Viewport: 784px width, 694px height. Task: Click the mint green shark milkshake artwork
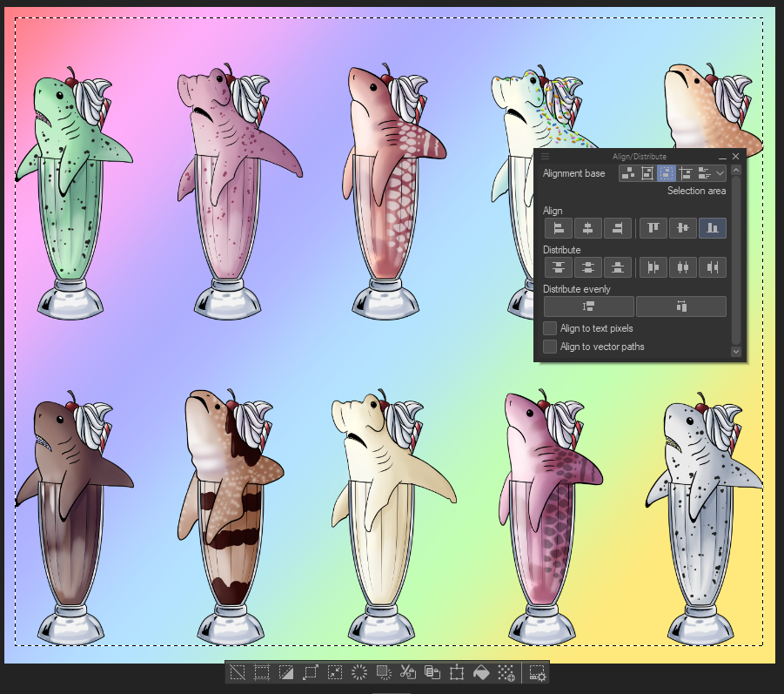click(72, 192)
